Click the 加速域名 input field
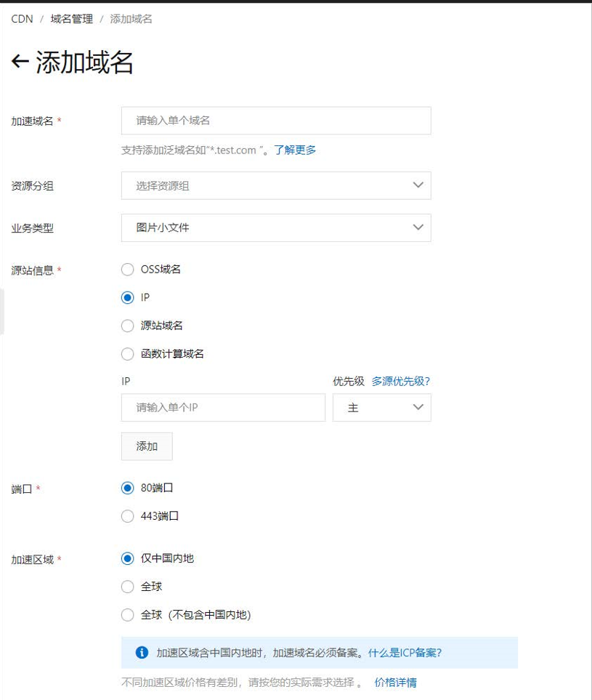Viewport: 592px width, 700px height. pos(276,120)
